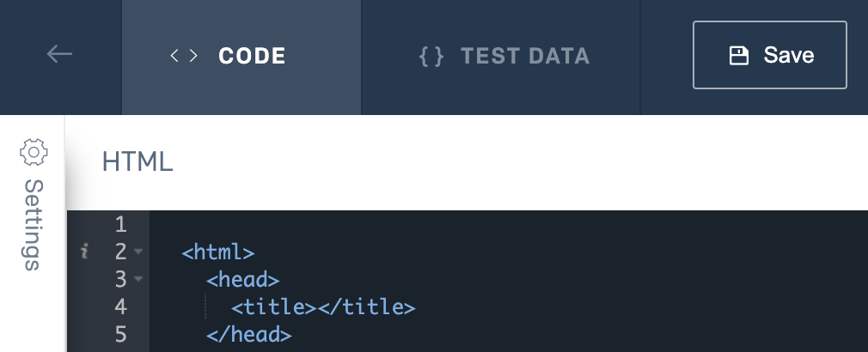Select line number 1 in the gutter

pyautogui.click(x=119, y=225)
